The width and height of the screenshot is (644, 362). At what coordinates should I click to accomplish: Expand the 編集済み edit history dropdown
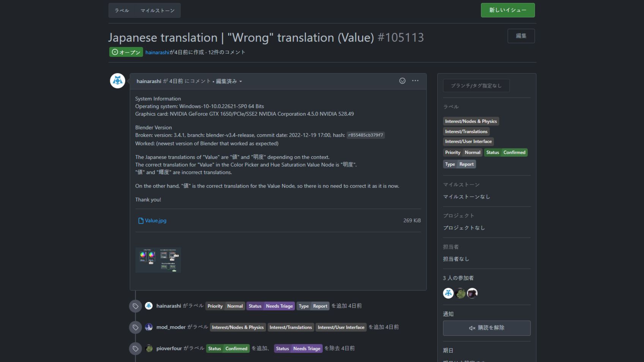229,81
